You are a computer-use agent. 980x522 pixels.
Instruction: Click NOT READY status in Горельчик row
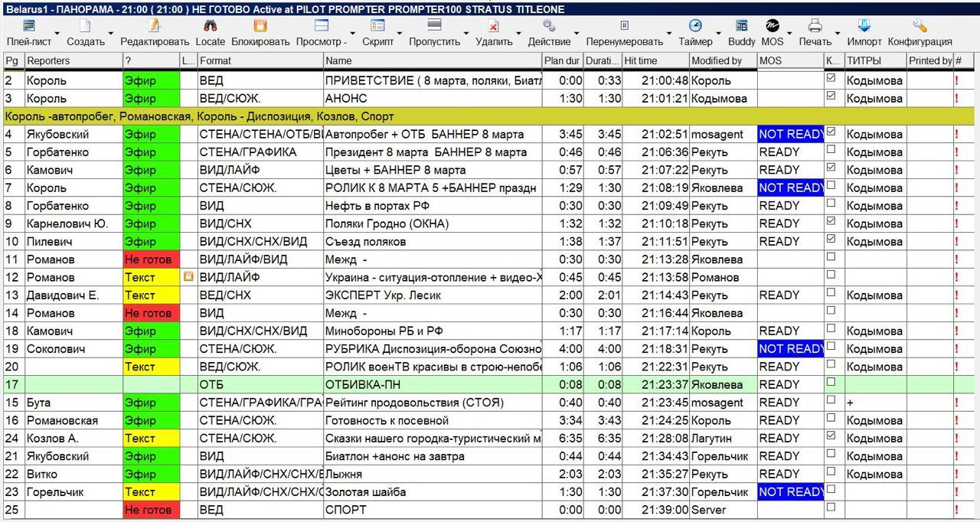click(791, 492)
